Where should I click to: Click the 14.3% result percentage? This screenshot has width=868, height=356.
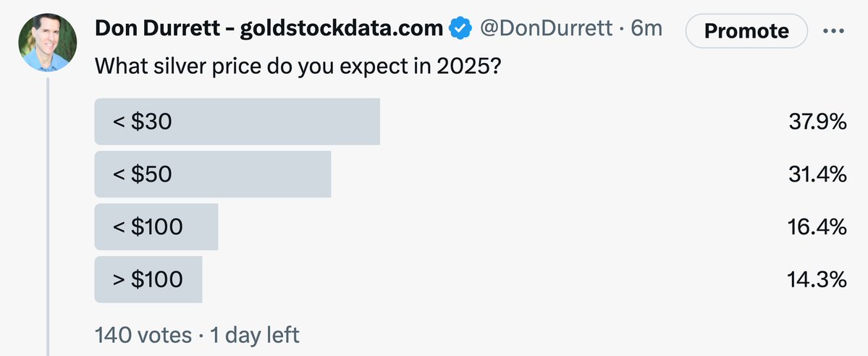pyautogui.click(x=817, y=279)
